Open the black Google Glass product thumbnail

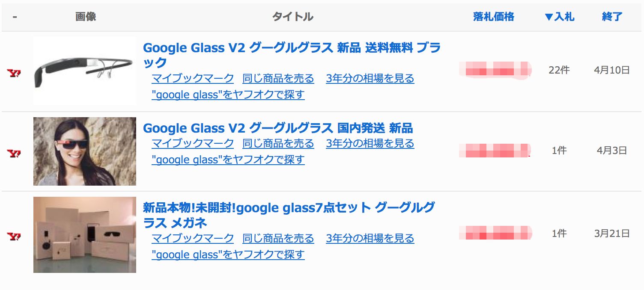coord(85,71)
